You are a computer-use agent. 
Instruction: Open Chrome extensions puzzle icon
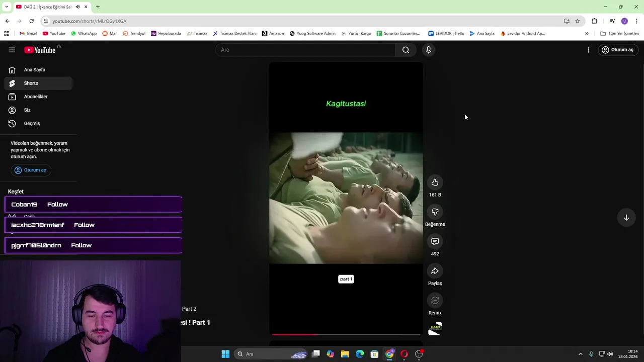click(595, 21)
